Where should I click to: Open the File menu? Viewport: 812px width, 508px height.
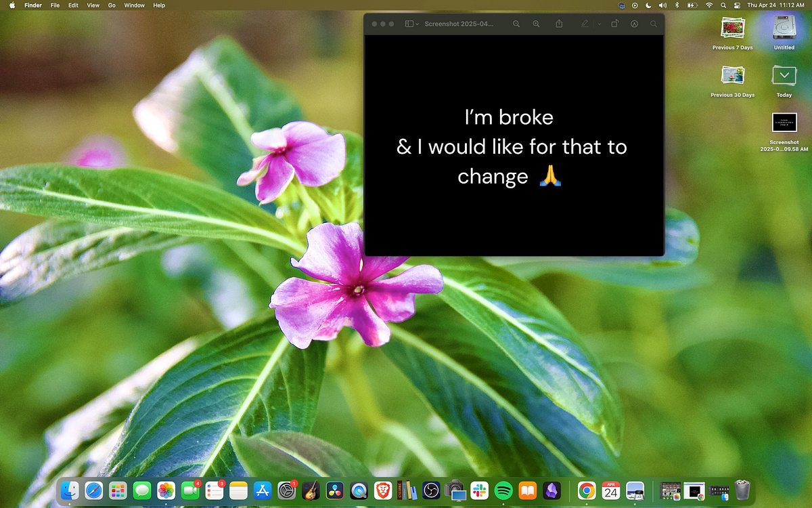click(55, 5)
